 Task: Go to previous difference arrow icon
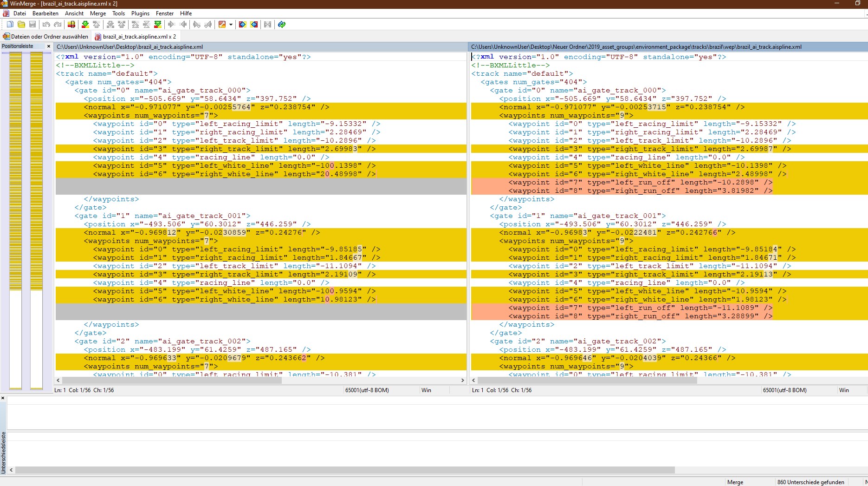pyautogui.click(x=97, y=24)
